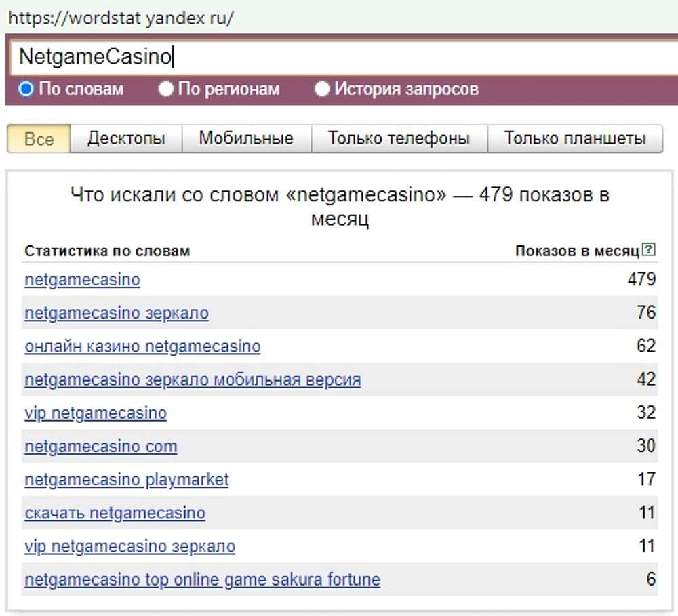Image resolution: width=678 pixels, height=616 pixels.
Task: Select the По словам radio button
Action: click(x=26, y=89)
